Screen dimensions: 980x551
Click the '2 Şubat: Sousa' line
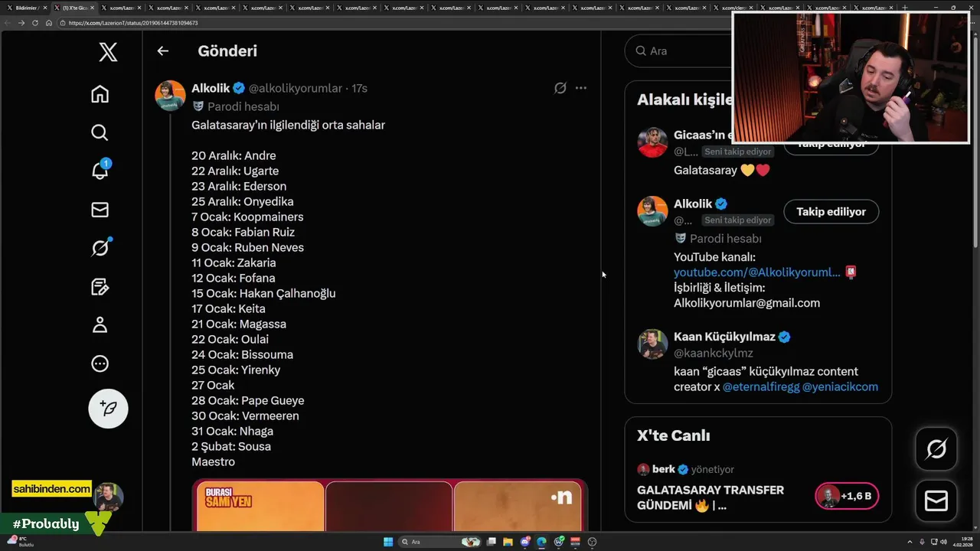coord(231,446)
